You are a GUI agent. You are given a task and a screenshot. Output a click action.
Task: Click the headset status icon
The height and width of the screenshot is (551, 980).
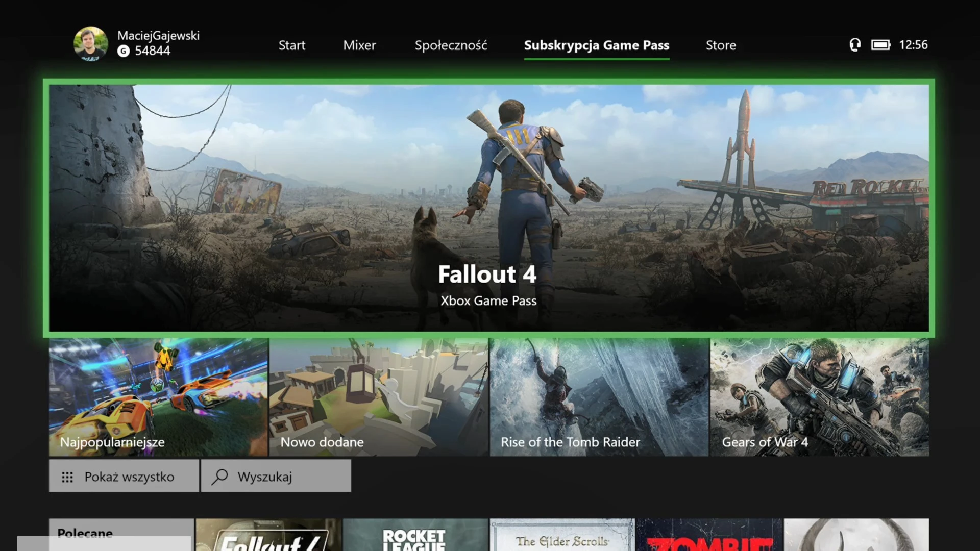tap(855, 45)
